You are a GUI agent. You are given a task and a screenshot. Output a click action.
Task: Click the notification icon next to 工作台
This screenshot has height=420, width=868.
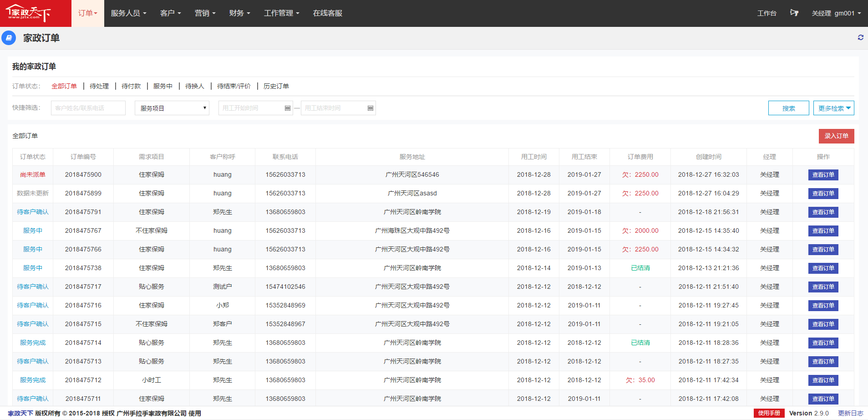coord(794,13)
